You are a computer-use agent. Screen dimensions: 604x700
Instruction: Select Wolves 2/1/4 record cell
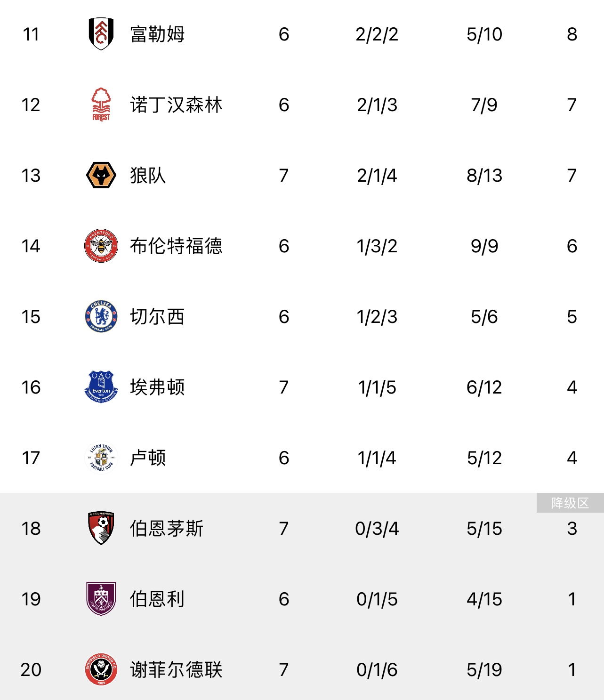coord(377,176)
